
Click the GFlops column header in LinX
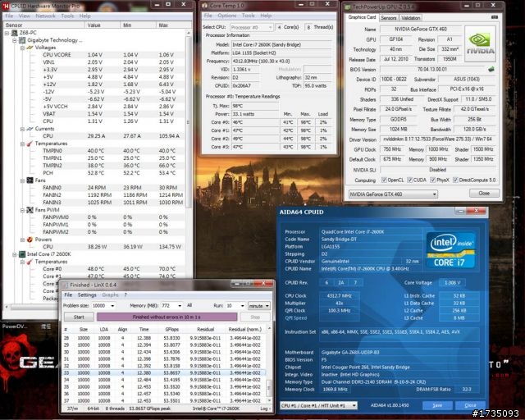point(171,330)
